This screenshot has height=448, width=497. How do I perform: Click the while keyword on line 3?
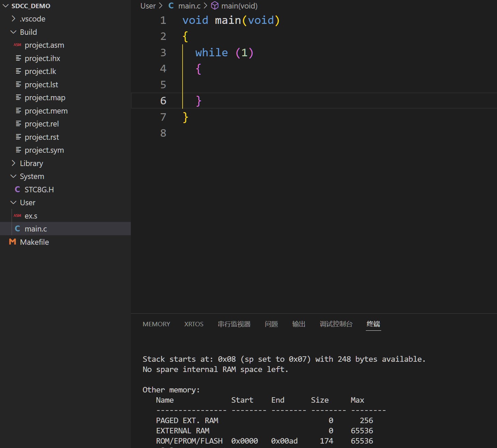click(212, 53)
